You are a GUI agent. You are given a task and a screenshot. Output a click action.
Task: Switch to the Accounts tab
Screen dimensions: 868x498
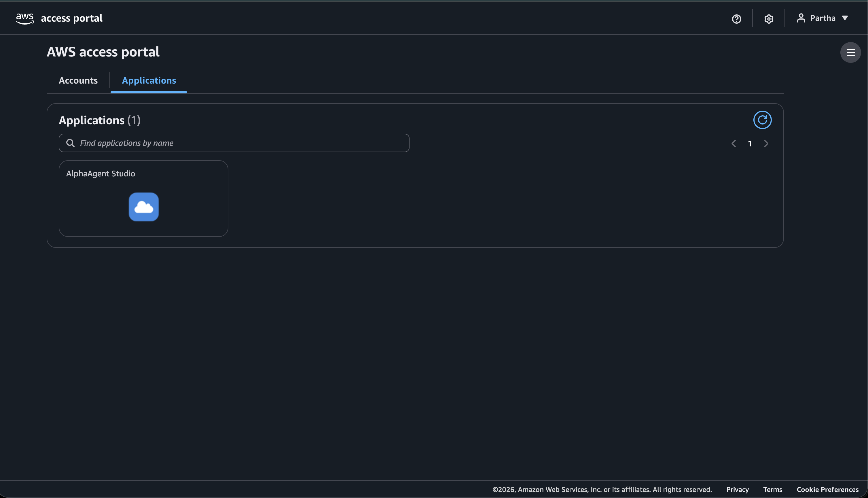pyautogui.click(x=78, y=80)
